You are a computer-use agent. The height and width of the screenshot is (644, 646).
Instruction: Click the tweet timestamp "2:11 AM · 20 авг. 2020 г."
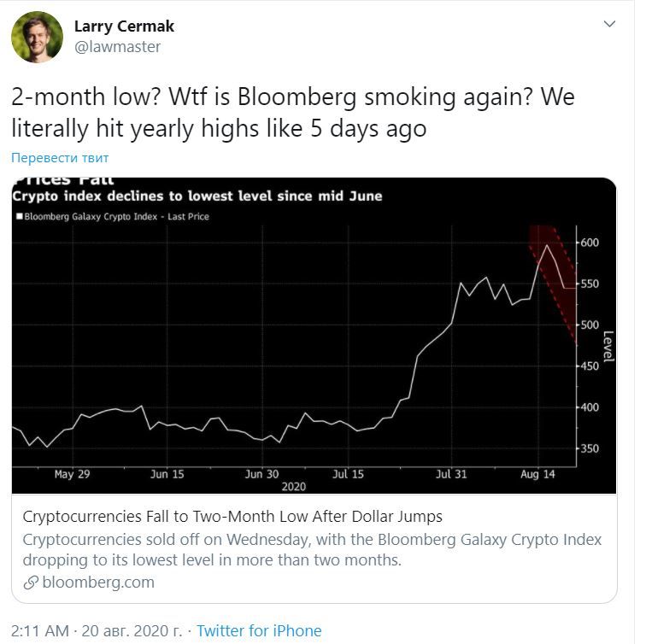tap(97, 631)
